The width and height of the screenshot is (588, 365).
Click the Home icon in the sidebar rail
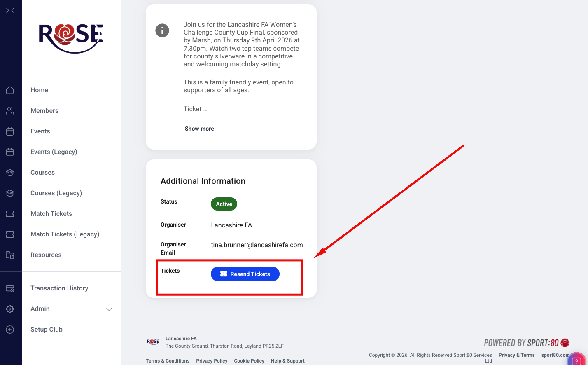[10, 90]
